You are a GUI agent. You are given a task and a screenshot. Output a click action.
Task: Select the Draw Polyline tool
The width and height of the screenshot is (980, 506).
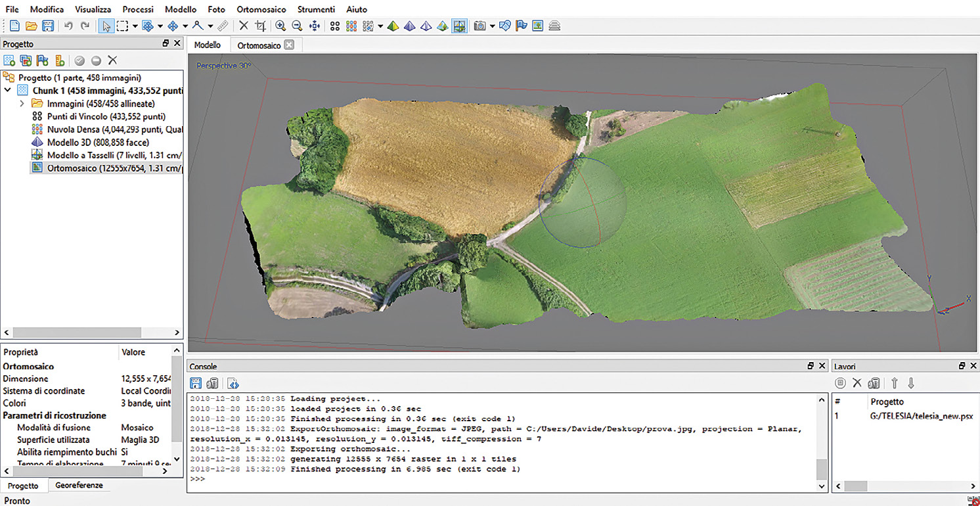pyautogui.click(x=197, y=26)
